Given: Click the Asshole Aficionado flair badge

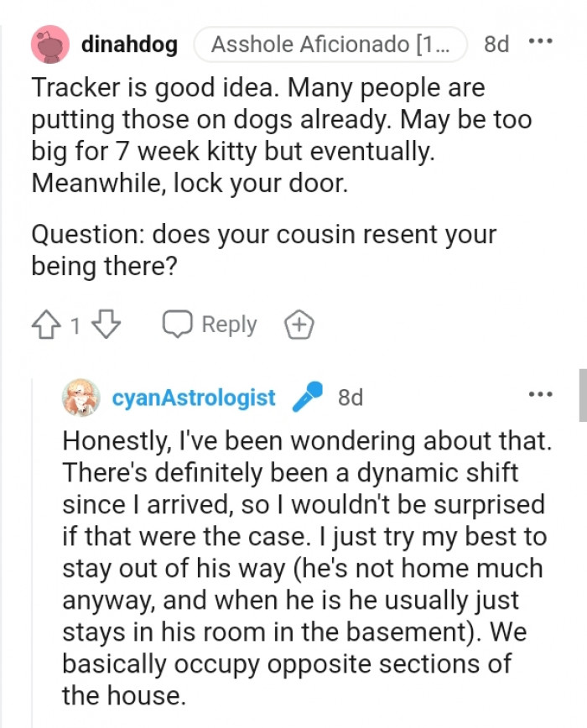Looking at the screenshot, I should pos(330,44).
